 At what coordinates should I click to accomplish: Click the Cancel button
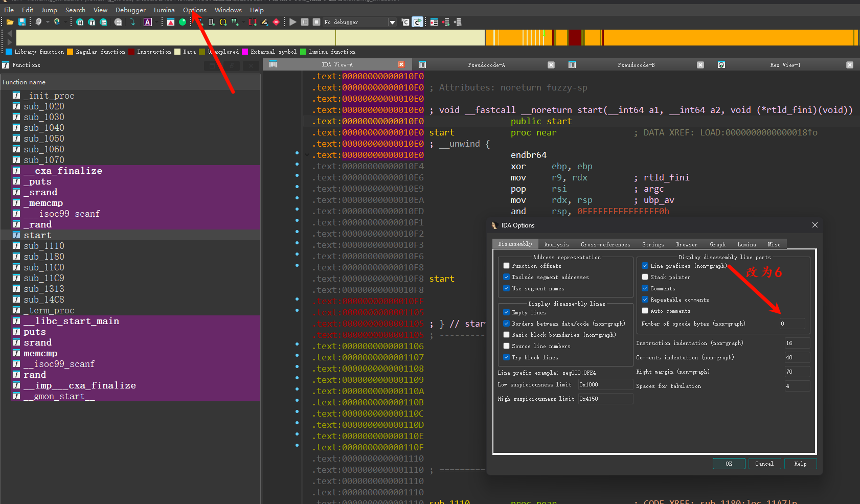[764, 464]
